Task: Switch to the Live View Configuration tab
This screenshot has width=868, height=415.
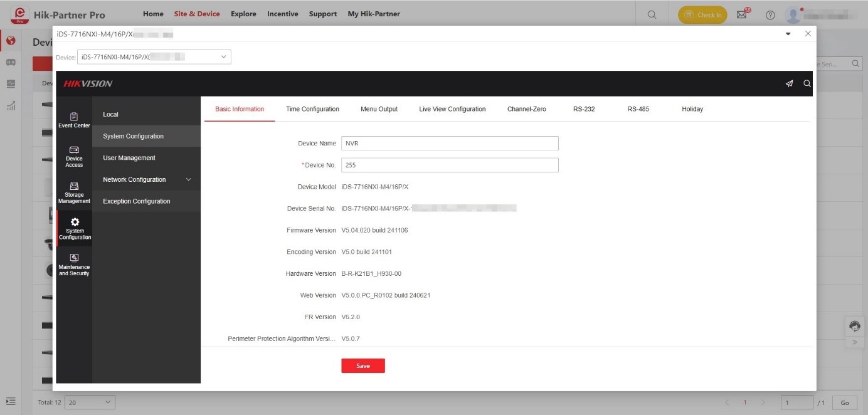Action: pyautogui.click(x=452, y=109)
